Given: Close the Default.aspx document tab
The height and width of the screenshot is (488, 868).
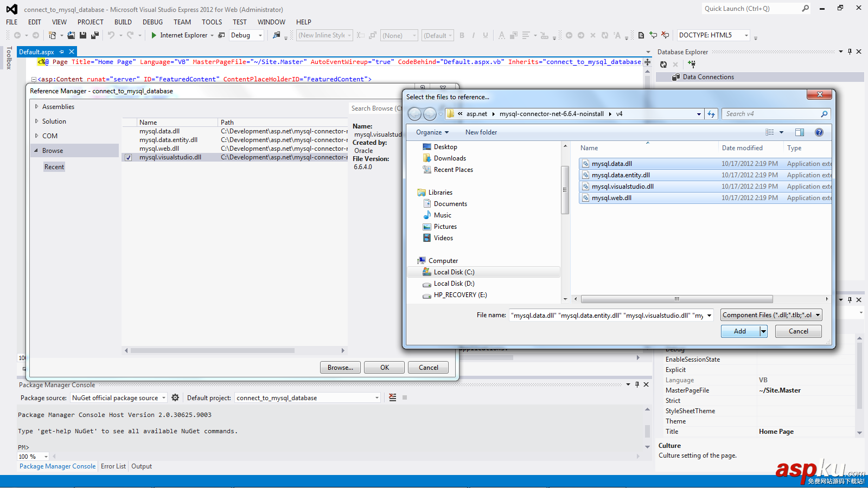Looking at the screenshot, I should (72, 52).
